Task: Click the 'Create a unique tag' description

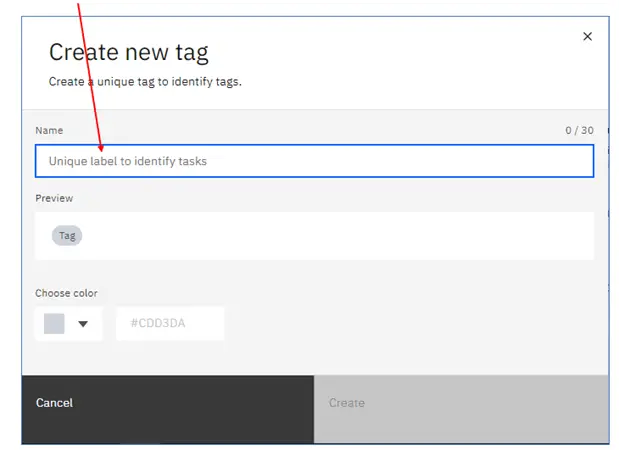Action: (x=145, y=82)
